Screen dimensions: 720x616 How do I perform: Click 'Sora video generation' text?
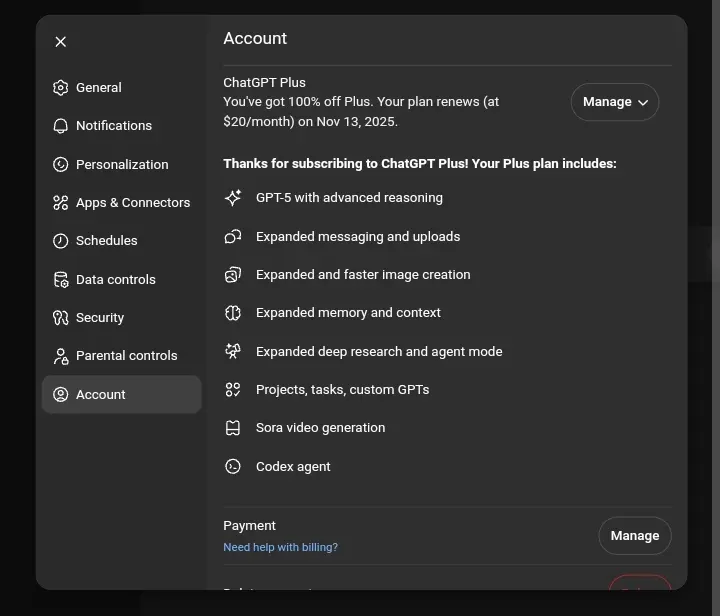coord(321,428)
